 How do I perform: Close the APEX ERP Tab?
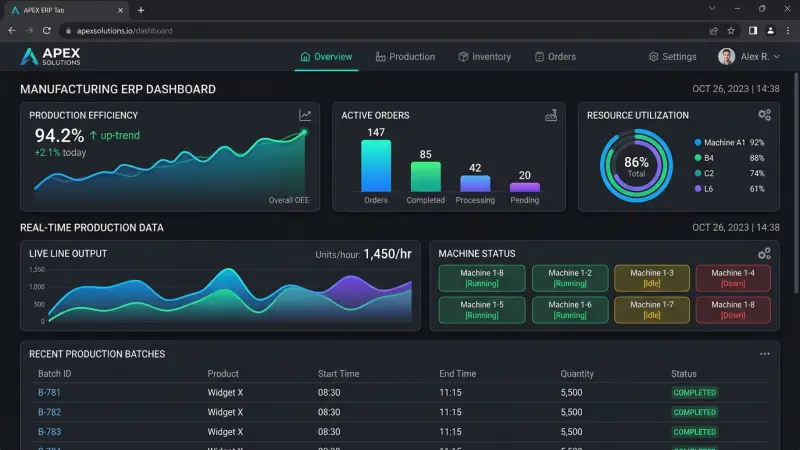[120, 10]
